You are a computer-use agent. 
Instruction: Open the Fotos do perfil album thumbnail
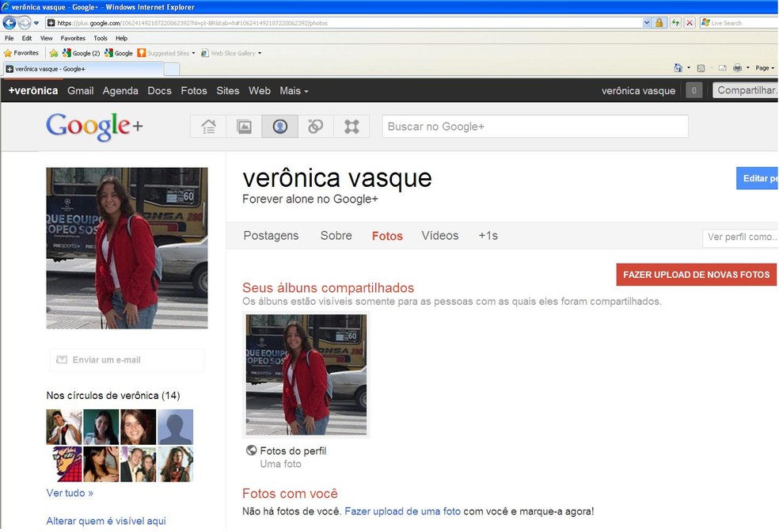(x=306, y=374)
